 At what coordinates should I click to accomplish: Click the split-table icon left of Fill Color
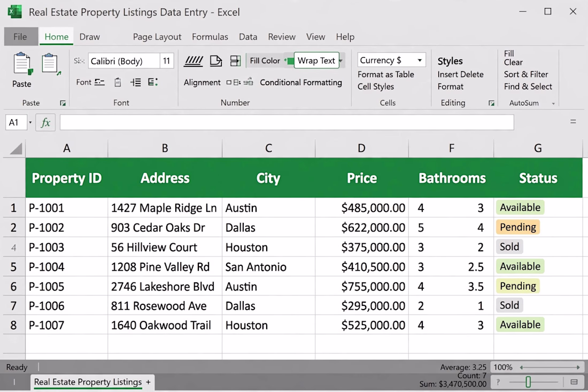(x=235, y=61)
